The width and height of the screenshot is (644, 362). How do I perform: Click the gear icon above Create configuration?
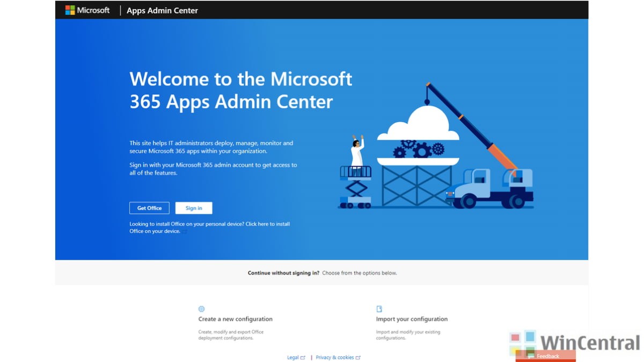(x=201, y=309)
